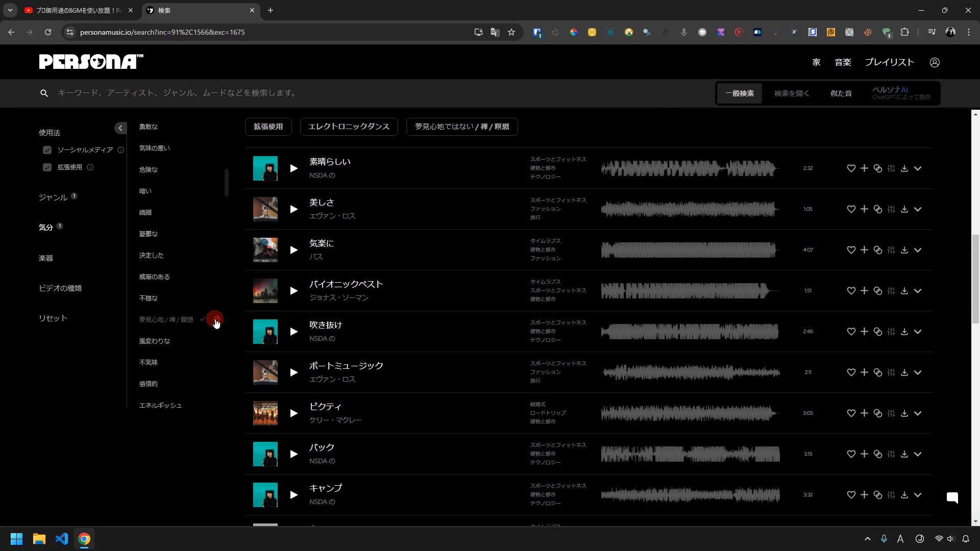Screen dimensions: 980x551
Task: Expand the ジャンル filter category
Action: (x=53, y=197)
